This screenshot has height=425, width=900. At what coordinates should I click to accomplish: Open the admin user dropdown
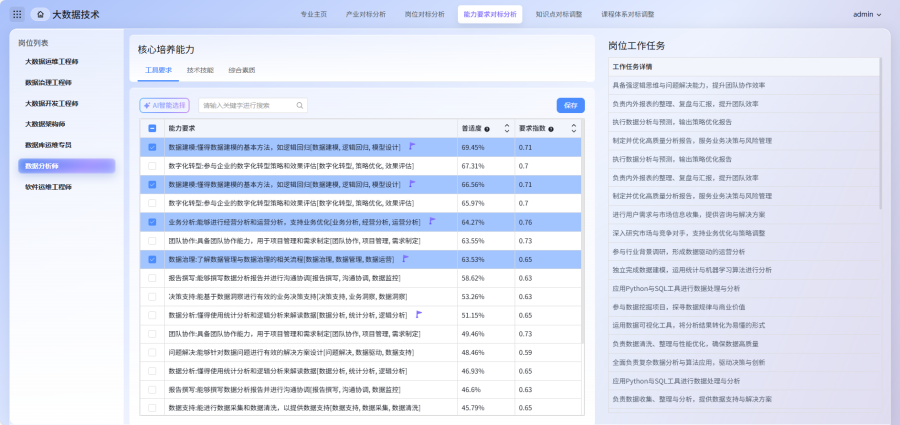(866, 14)
